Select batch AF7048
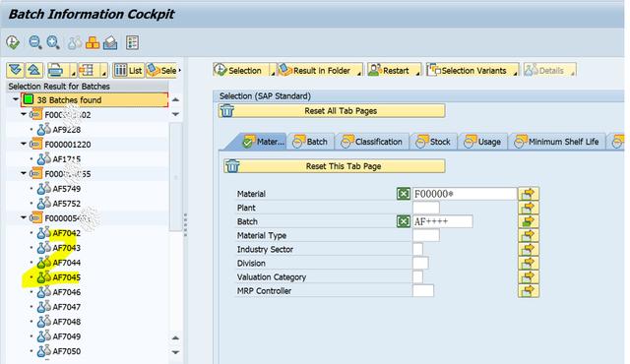Image resolution: width=630 pixels, height=364 pixels. click(x=67, y=322)
